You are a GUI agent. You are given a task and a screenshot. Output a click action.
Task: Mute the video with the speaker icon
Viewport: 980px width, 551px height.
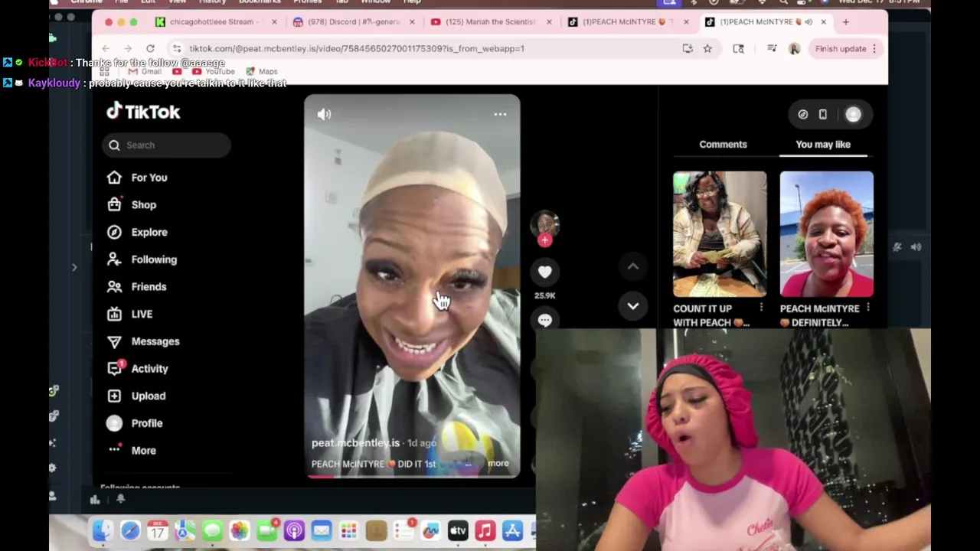tap(324, 114)
